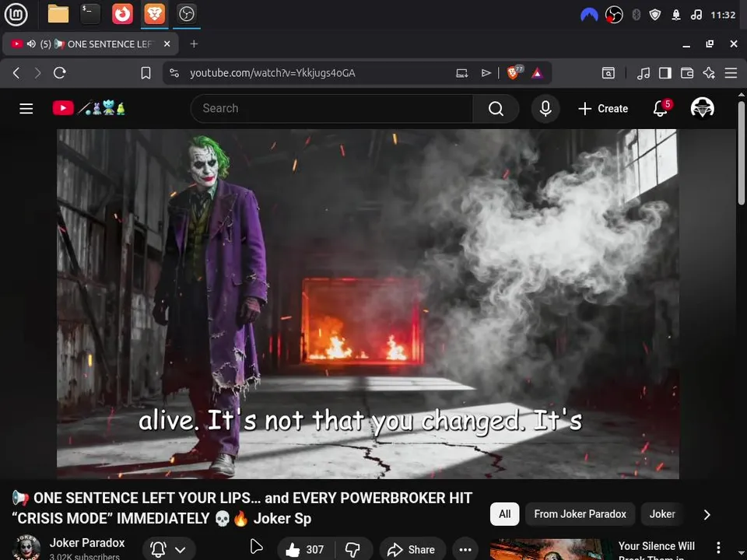
Task: Open the Joker Paradox channel name link
Action: [x=87, y=542]
